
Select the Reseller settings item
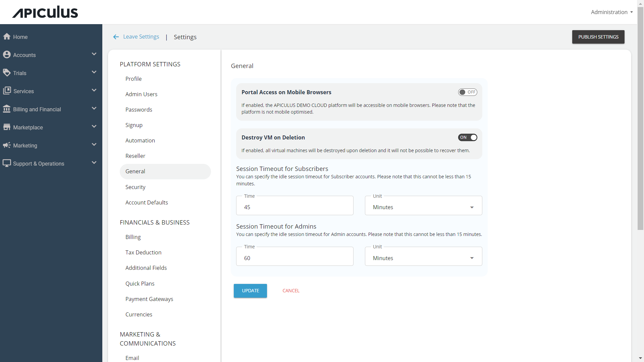[x=135, y=156]
